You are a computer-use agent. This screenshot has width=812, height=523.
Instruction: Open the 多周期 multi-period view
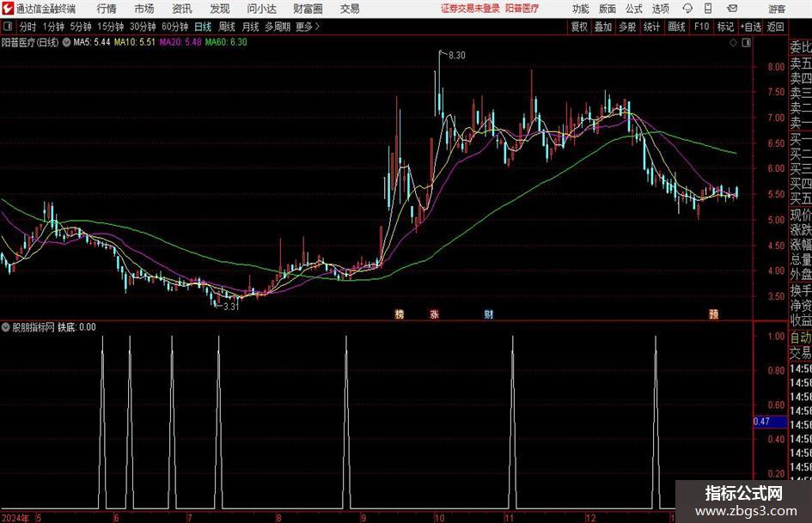pyautogui.click(x=278, y=27)
